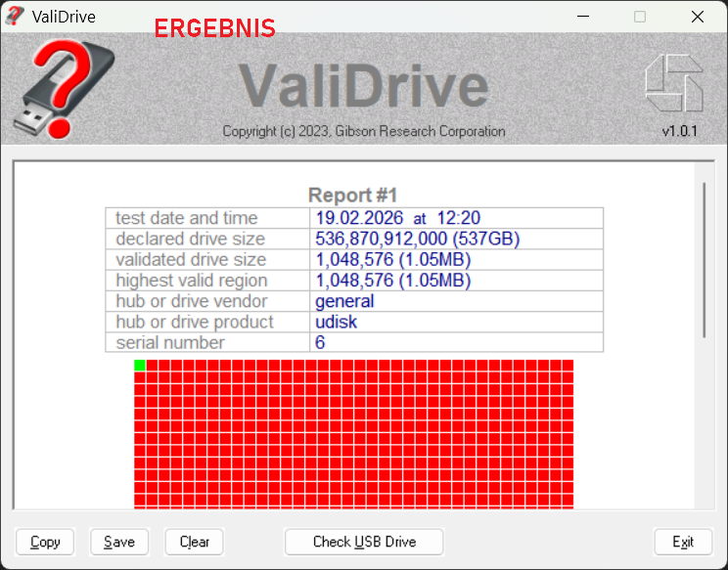Viewport: 728px width, 570px height.
Task: Click the Report #1 heading
Action: tap(353, 196)
